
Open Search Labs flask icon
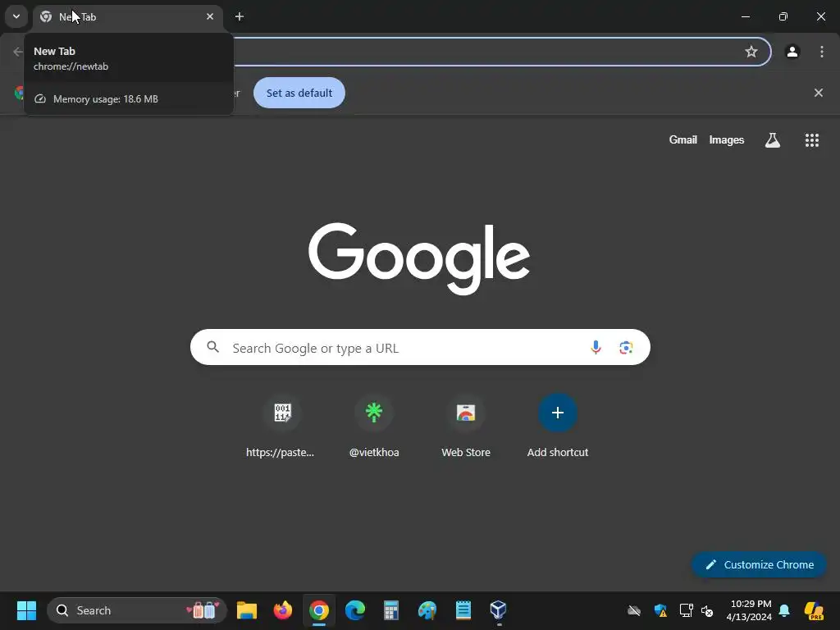773,139
